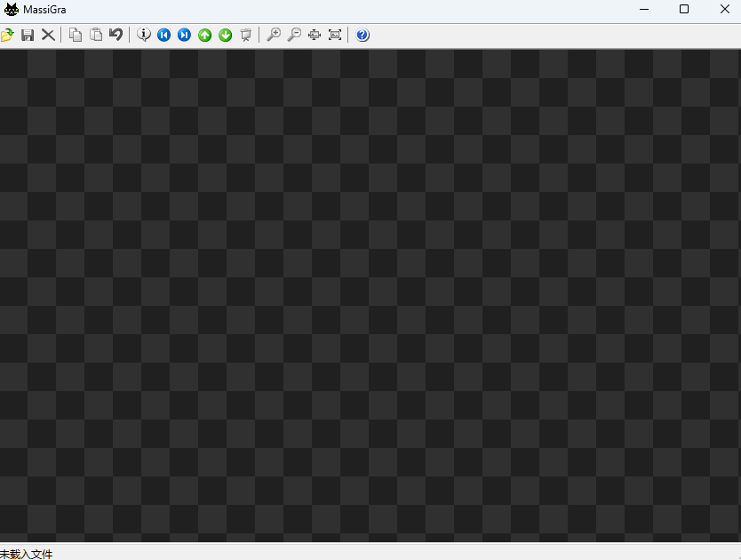Viewport: 741px width, 560px height.
Task: Click the paste clipboard icon
Action: 96,35
